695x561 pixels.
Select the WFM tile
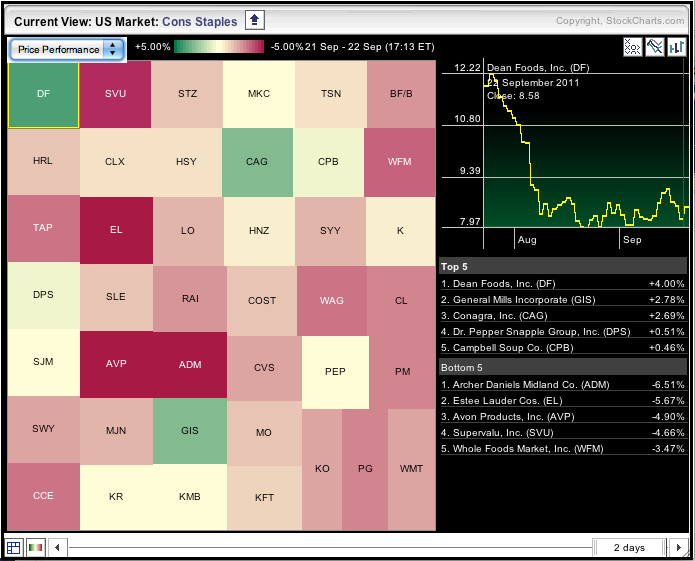400,162
